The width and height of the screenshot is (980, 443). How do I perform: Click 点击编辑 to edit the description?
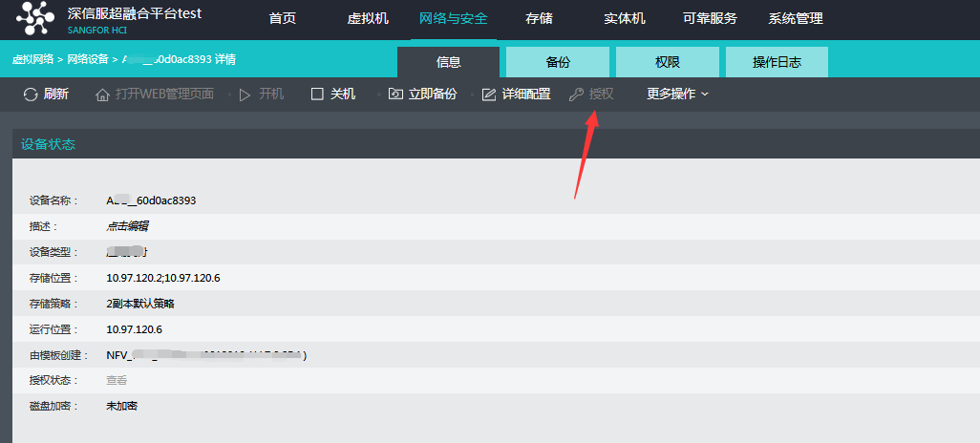pyautogui.click(x=127, y=226)
